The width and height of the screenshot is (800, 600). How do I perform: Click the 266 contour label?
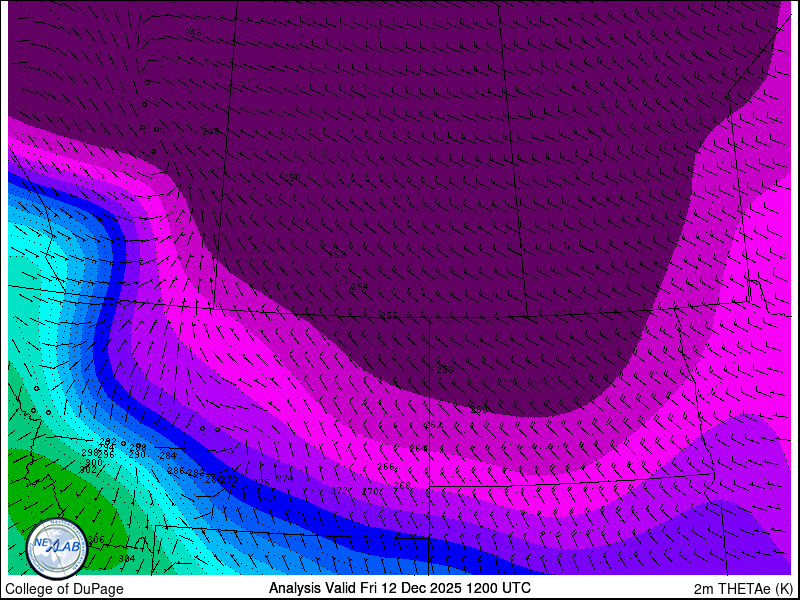[386, 467]
